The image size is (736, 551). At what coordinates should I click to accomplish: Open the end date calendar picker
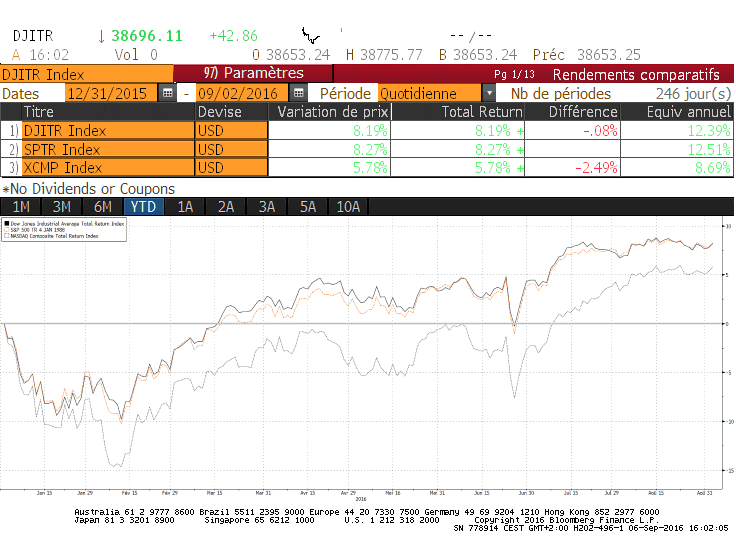pos(299,93)
